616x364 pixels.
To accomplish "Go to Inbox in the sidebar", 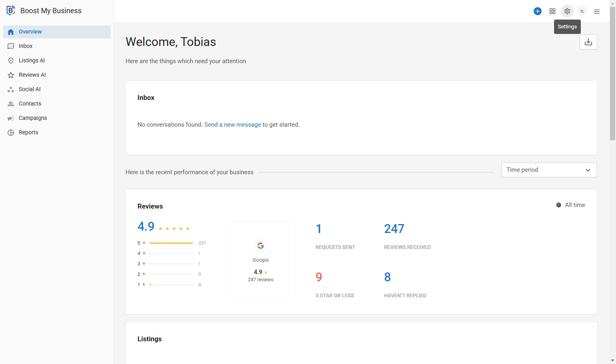I will pyautogui.click(x=26, y=46).
